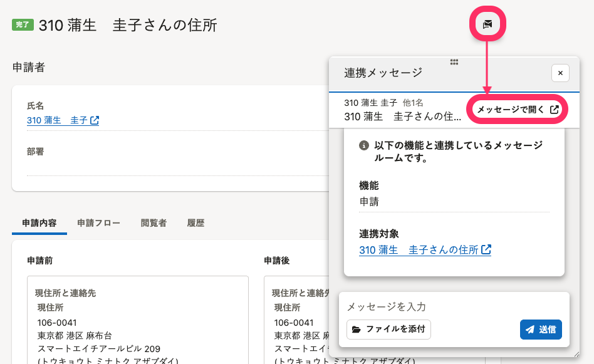594x364 pixels.
Task: Click the info icon beside the linked room notice
Action: (x=363, y=145)
